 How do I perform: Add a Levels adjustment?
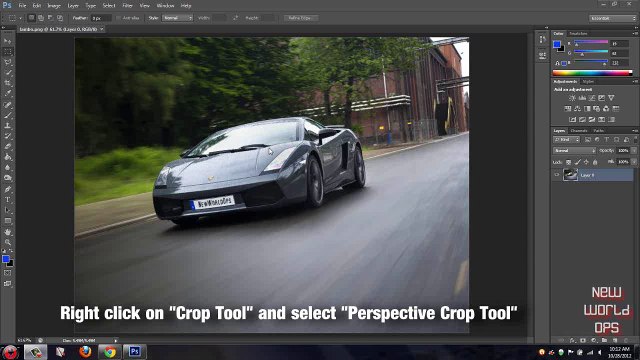582,98
